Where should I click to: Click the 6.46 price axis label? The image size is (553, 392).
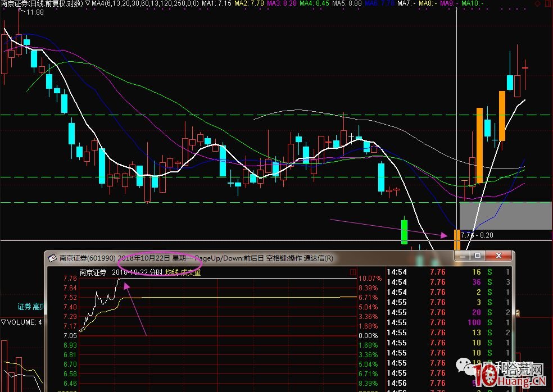70,383
